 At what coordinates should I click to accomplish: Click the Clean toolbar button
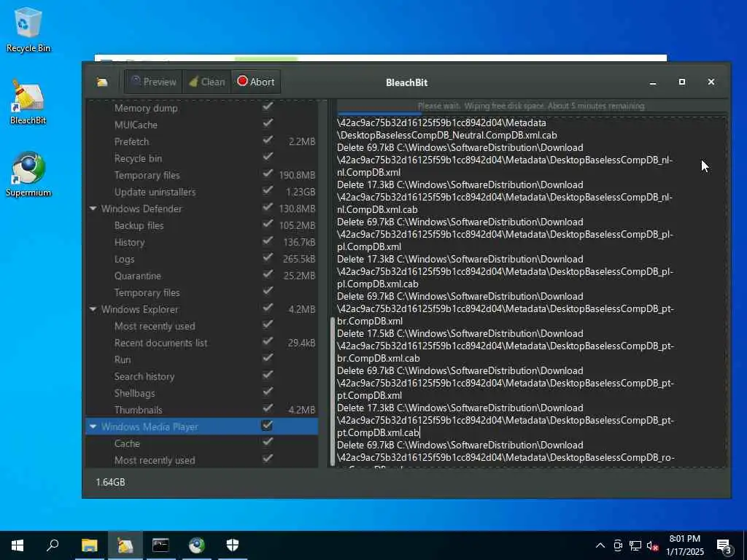point(206,82)
